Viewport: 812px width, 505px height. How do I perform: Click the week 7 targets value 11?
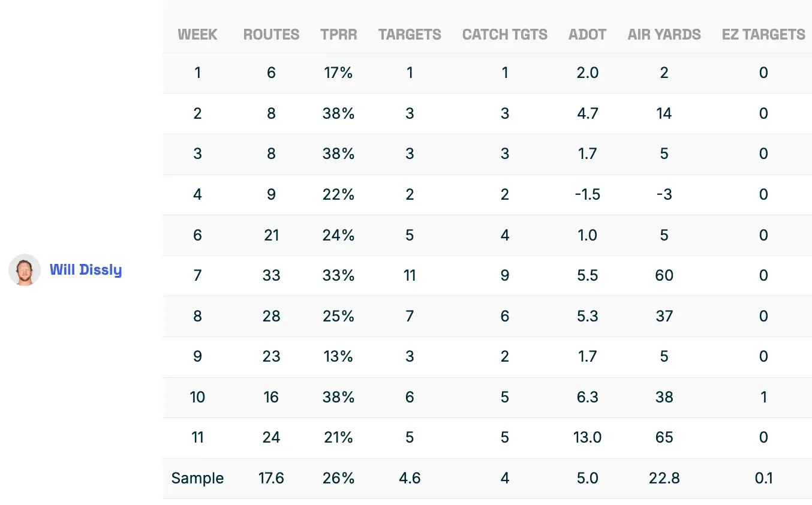point(410,276)
